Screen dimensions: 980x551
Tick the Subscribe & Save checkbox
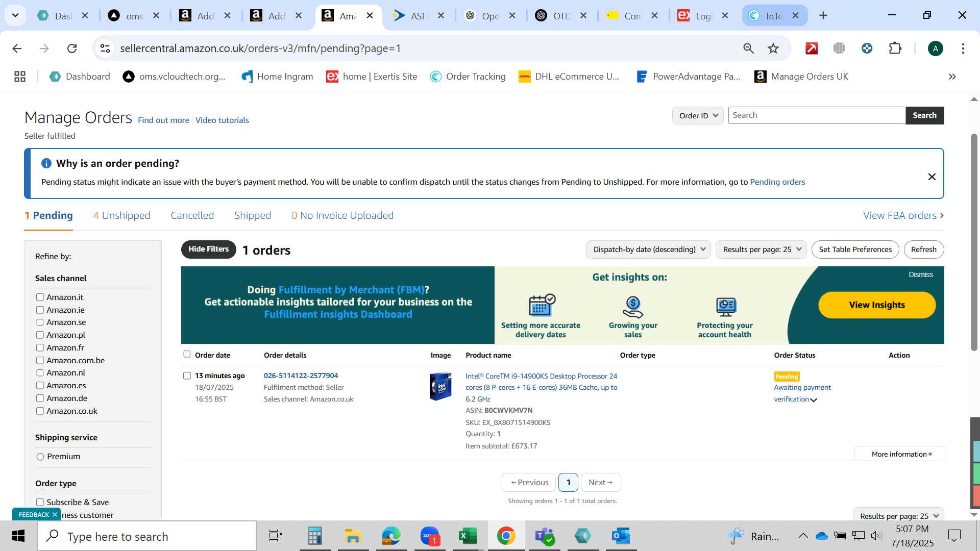point(40,503)
